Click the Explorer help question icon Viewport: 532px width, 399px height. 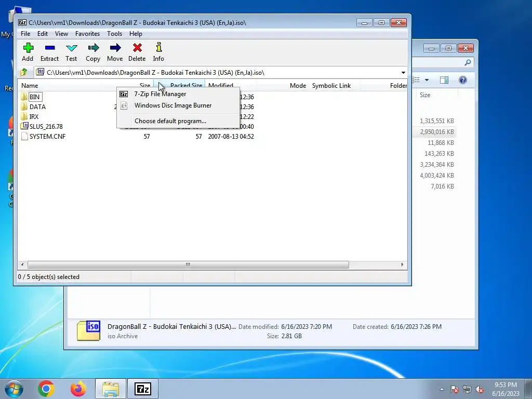pos(463,80)
